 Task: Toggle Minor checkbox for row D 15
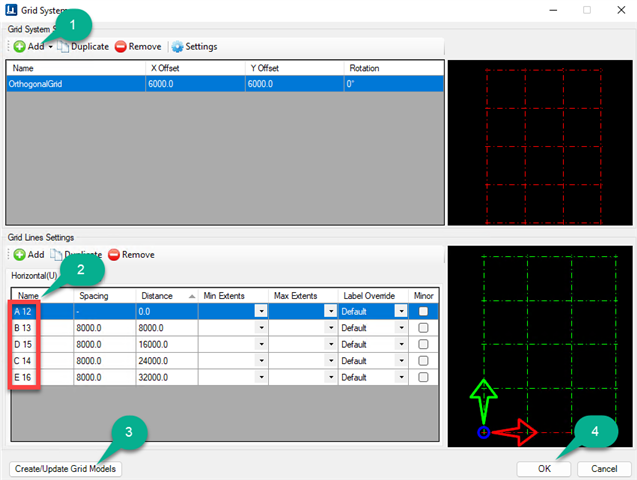pyautogui.click(x=423, y=344)
